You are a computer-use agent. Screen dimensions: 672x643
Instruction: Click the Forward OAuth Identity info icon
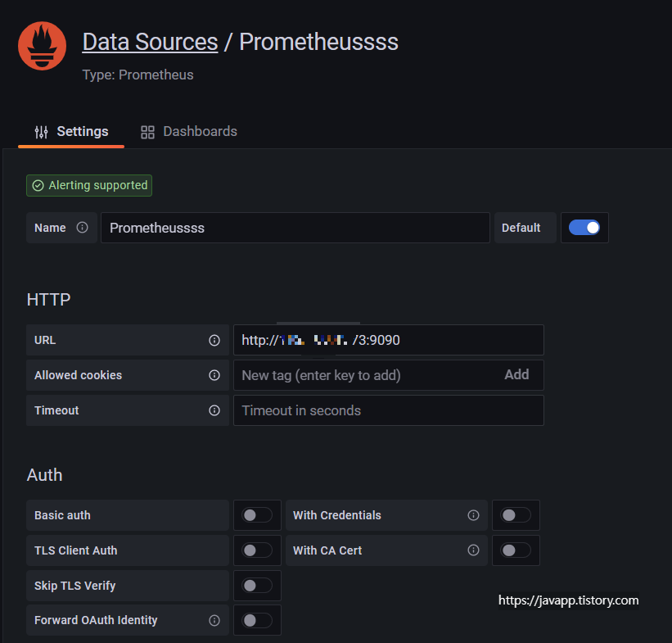click(214, 620)
